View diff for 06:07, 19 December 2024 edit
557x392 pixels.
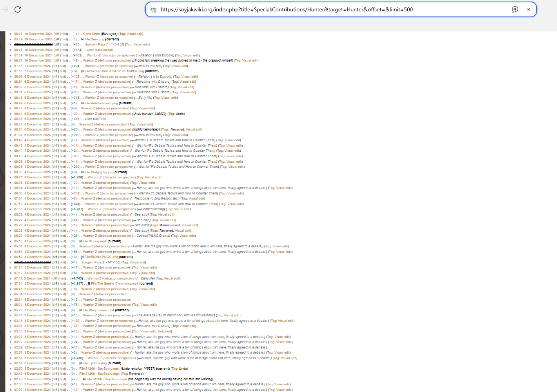point(56,34)
